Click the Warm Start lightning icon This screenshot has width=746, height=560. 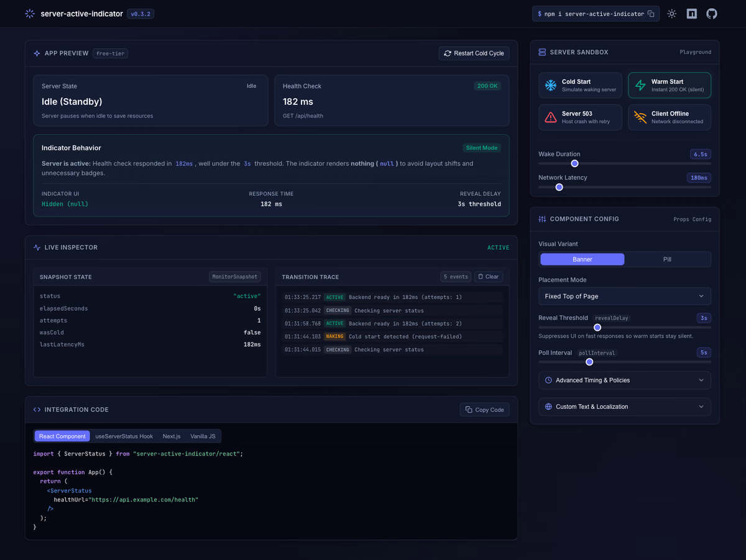(640, 86)
